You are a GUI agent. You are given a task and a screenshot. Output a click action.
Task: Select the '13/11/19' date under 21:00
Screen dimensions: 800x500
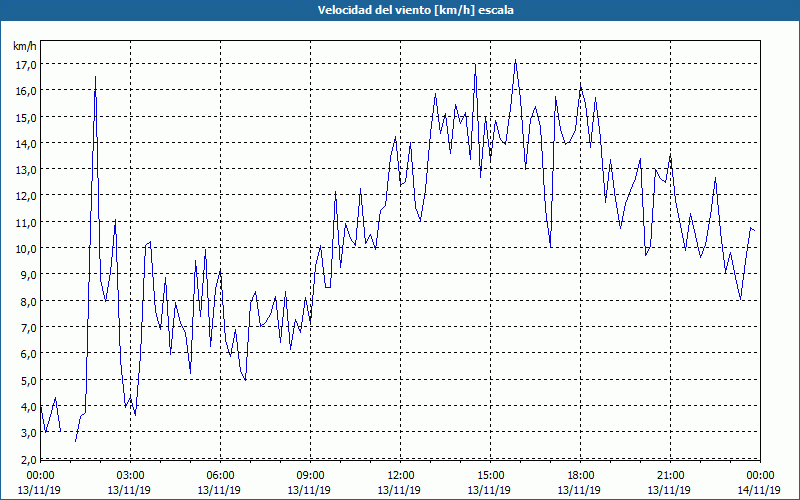669,490
